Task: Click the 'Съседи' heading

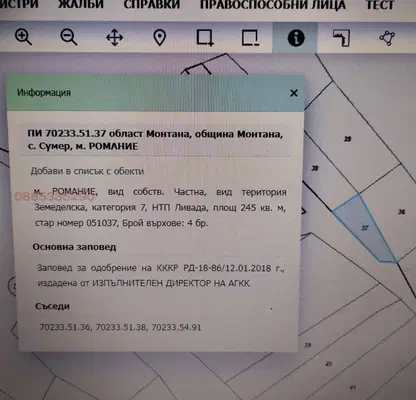Action: tap(52, 306)
